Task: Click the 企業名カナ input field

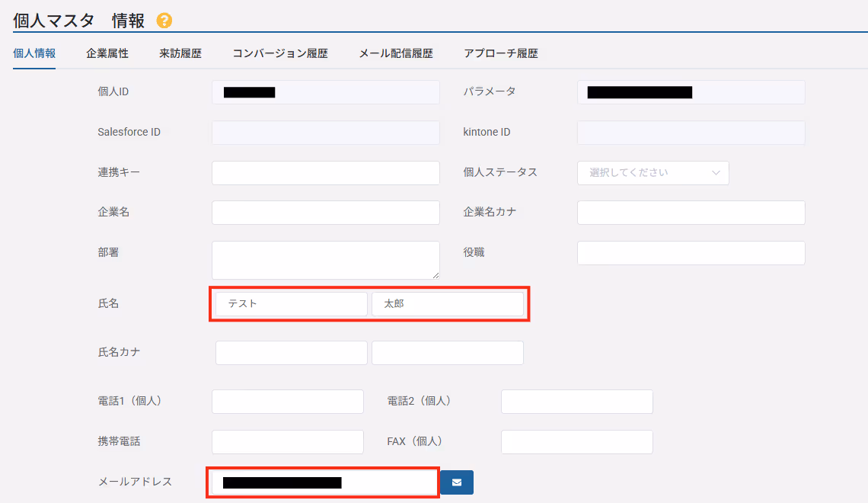Action: pos(691,213)
